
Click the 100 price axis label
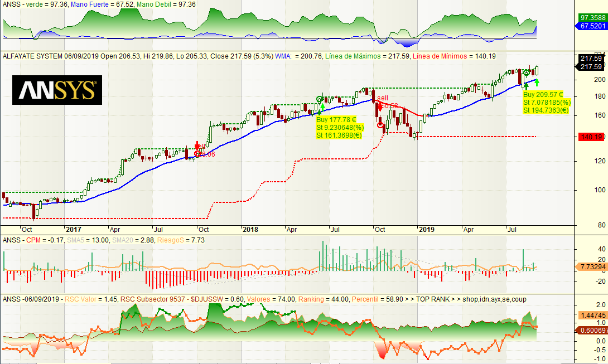[600, 190]
